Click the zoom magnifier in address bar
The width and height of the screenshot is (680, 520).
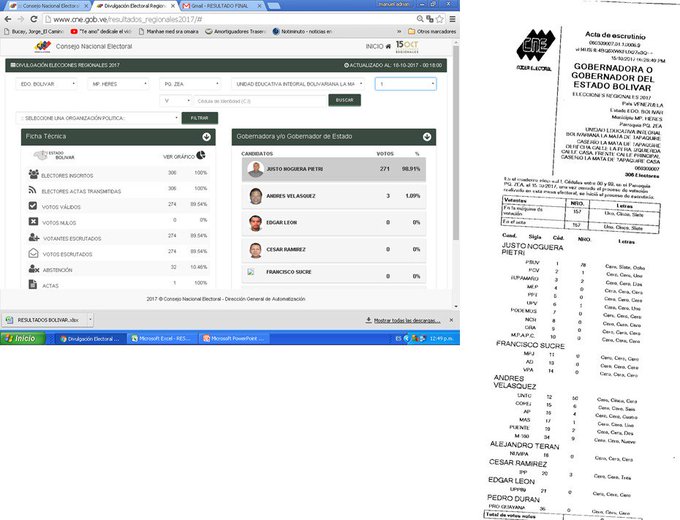click(420, 19)
